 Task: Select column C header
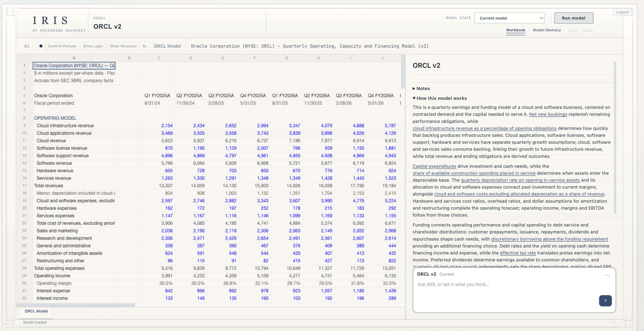(159, 58)
